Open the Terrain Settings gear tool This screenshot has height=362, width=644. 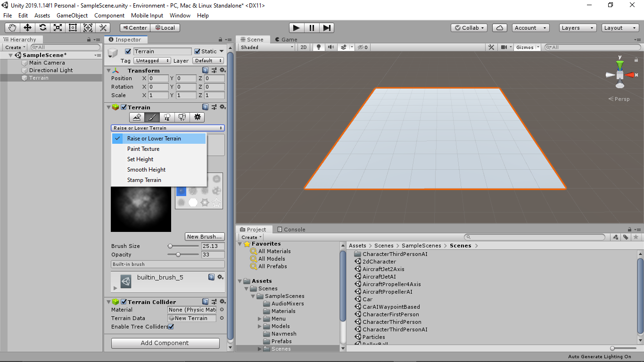(197, 117)
